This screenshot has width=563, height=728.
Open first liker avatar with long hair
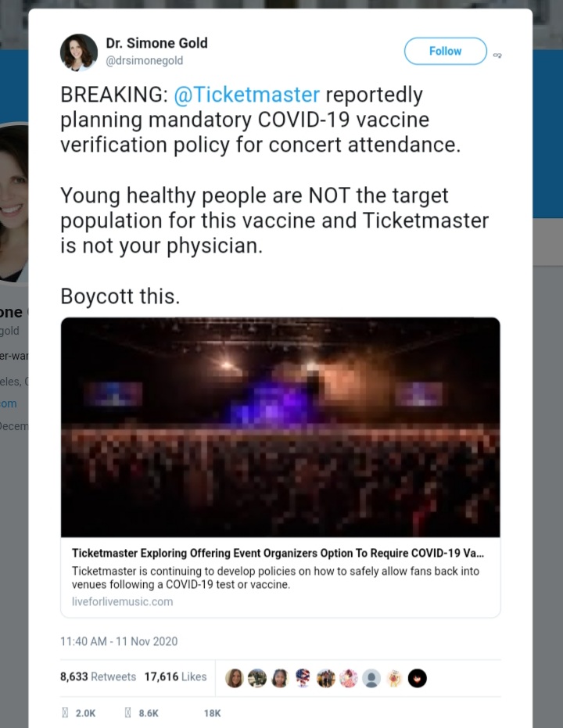point(235,678)
